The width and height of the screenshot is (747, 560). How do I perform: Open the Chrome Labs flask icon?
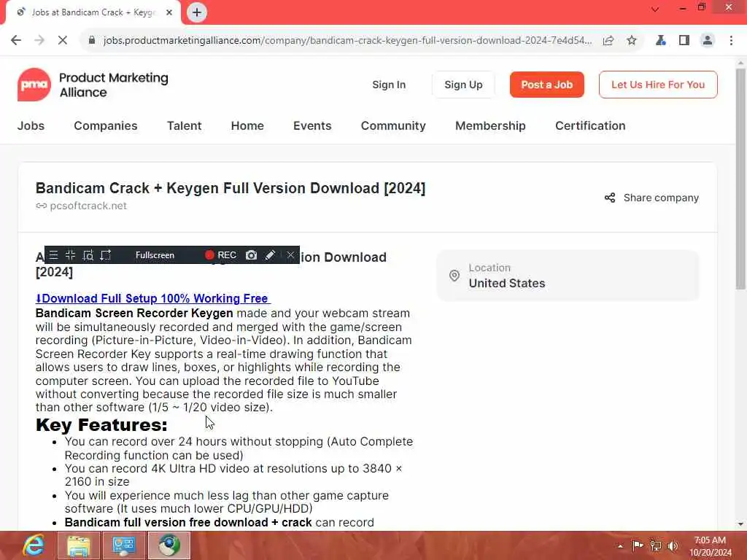[661, 41]
